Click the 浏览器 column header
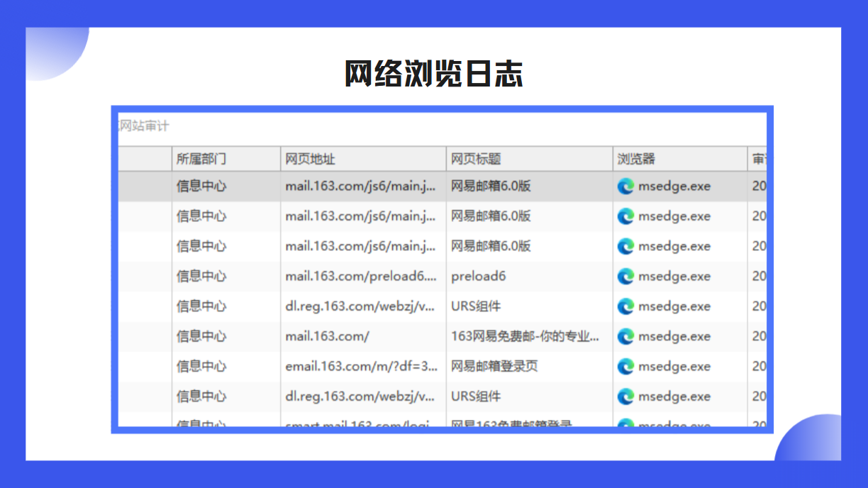 tap(680, 159)
